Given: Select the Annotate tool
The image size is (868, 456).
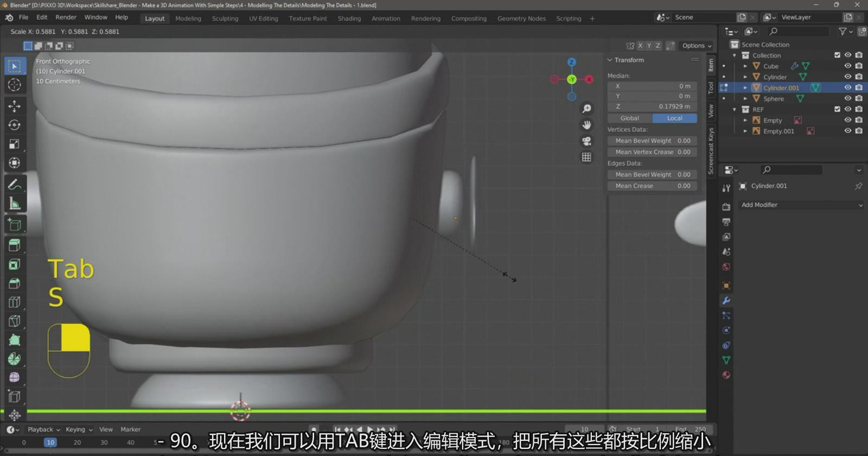Looking at the screenshot, I should coord(15,185).
